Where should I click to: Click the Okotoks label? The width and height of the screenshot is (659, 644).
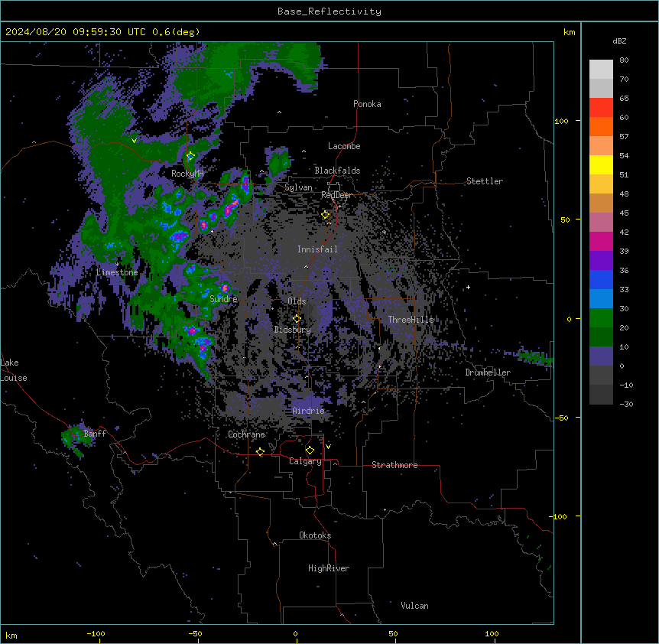tap(315, 535)
